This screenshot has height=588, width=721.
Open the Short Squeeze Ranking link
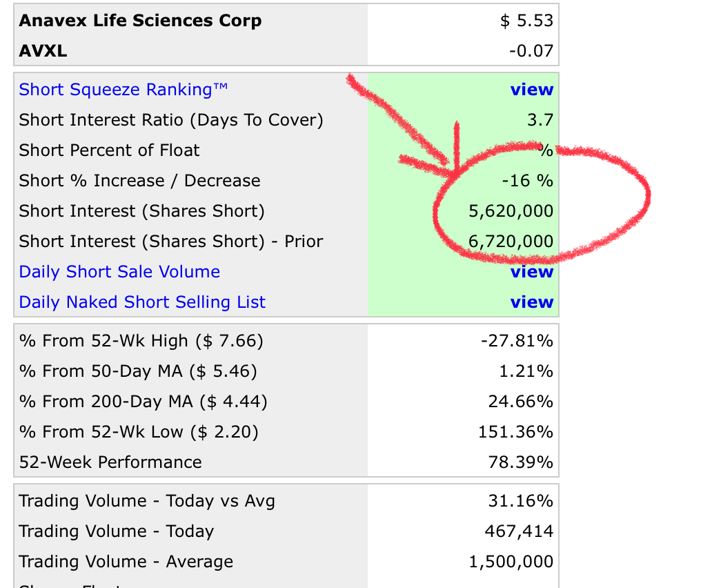pos(124,89)
